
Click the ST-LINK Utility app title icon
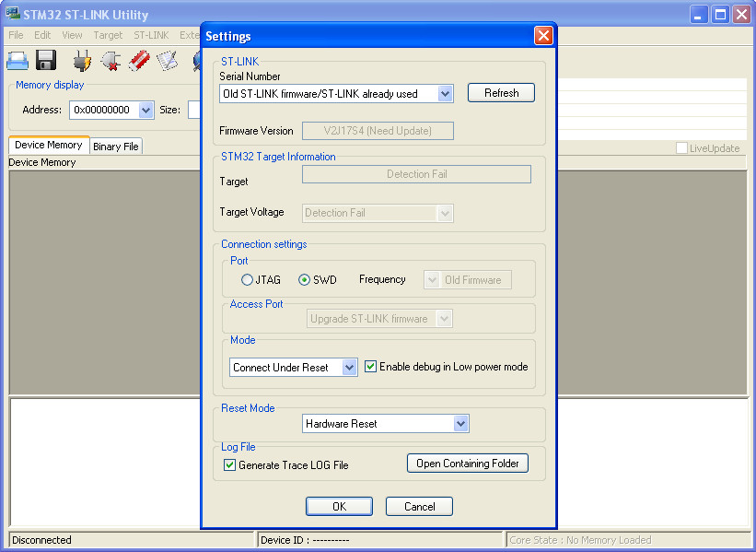tap(13, 14)
